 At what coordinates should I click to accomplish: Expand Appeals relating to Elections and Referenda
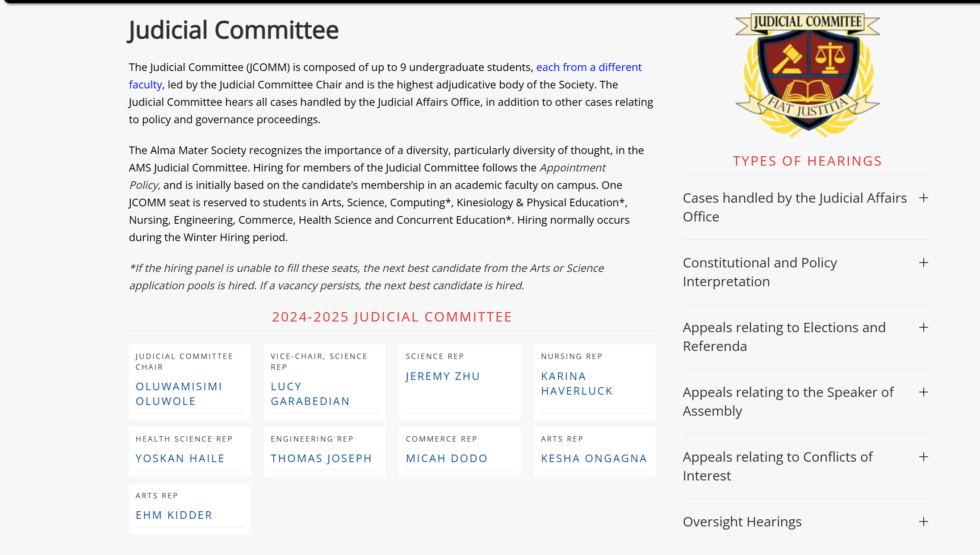(x=923, y=328)
